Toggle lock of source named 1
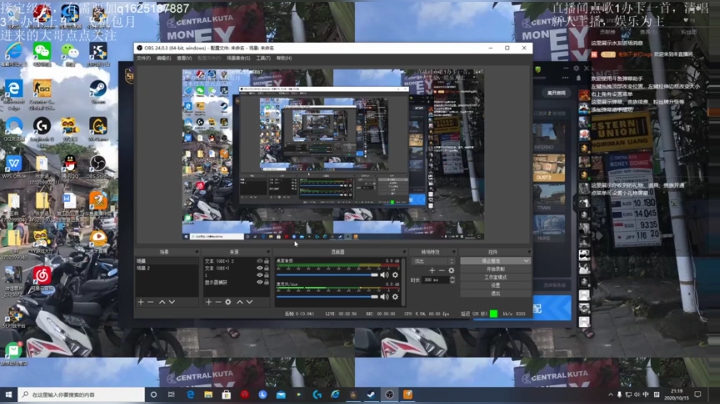 [x=266, y=275]
